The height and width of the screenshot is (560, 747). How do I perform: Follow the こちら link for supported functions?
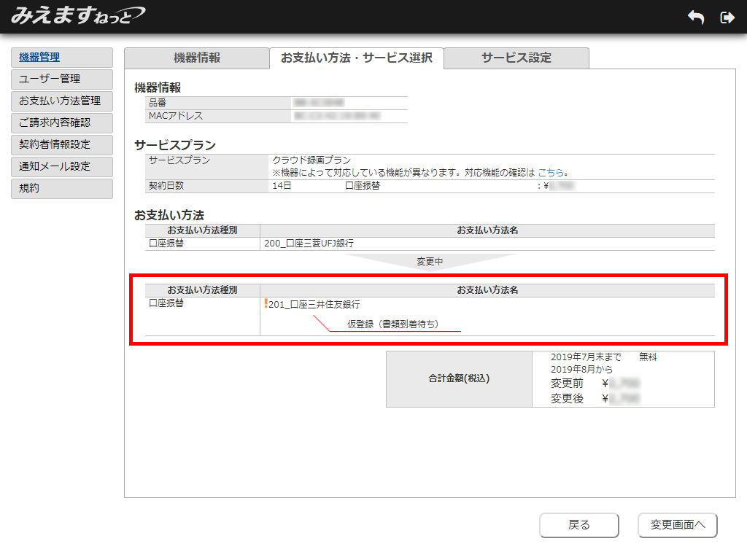tap(551, 173)
